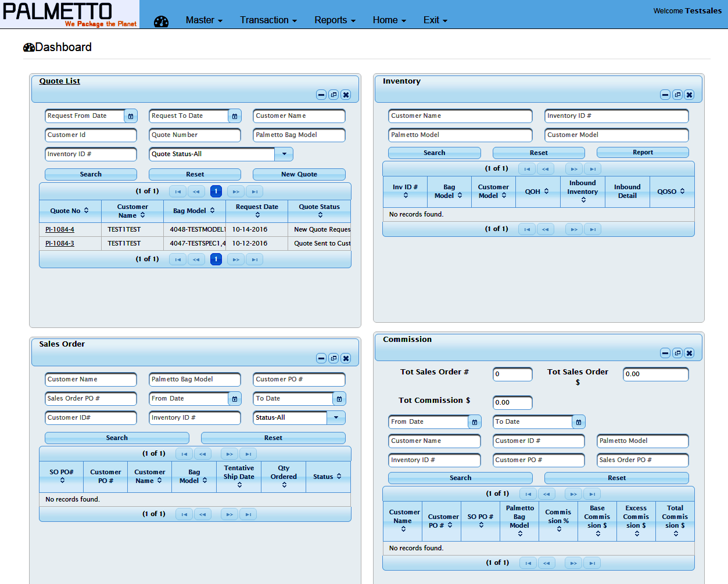Open the Master menu
The width and height of the screenshot is (728, 584).
(x=204, y=20)
